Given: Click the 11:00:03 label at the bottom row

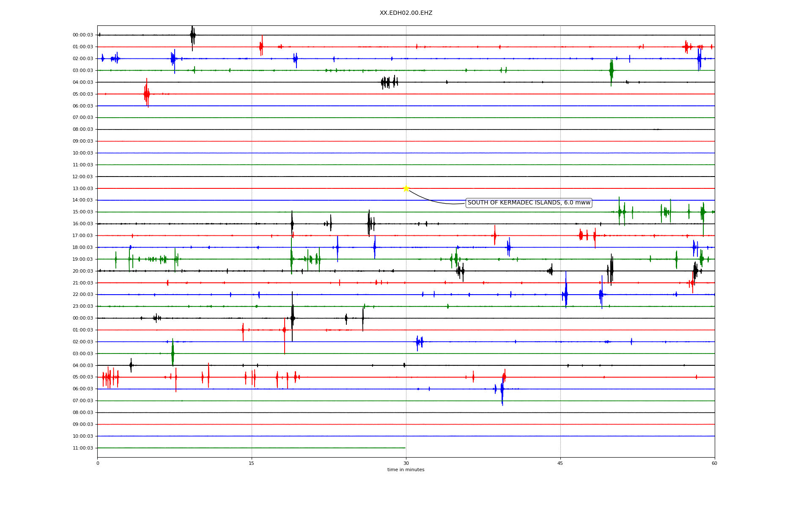Looking at the screenshot, I should (83, 448).
